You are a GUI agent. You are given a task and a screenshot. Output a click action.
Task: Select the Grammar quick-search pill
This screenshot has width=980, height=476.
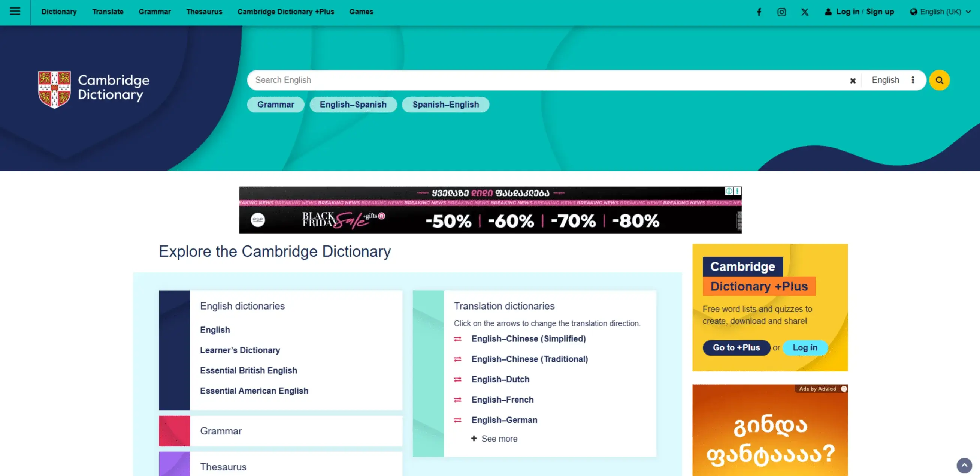click(276, 105)
